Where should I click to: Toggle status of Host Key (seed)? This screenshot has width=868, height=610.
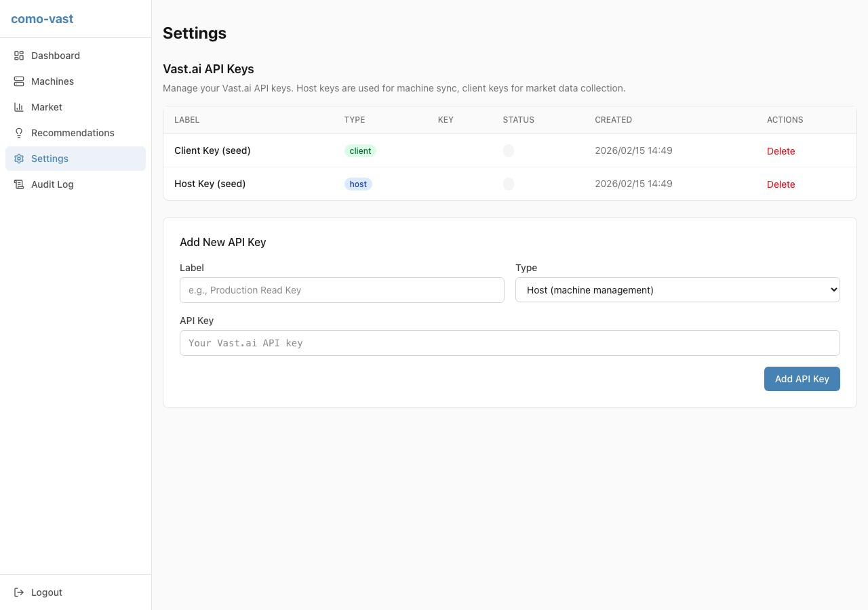coord(509,184)
